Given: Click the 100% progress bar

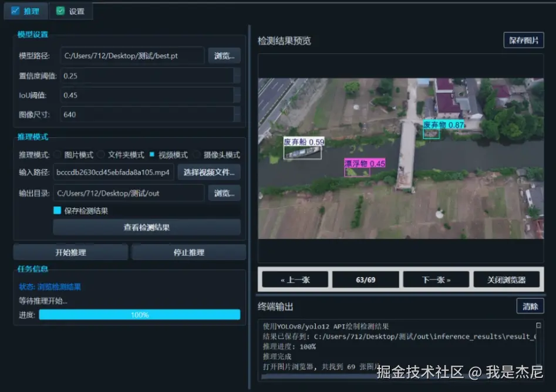Looking at the screenshot, I should pyautogui.click(x=139, y=315).
